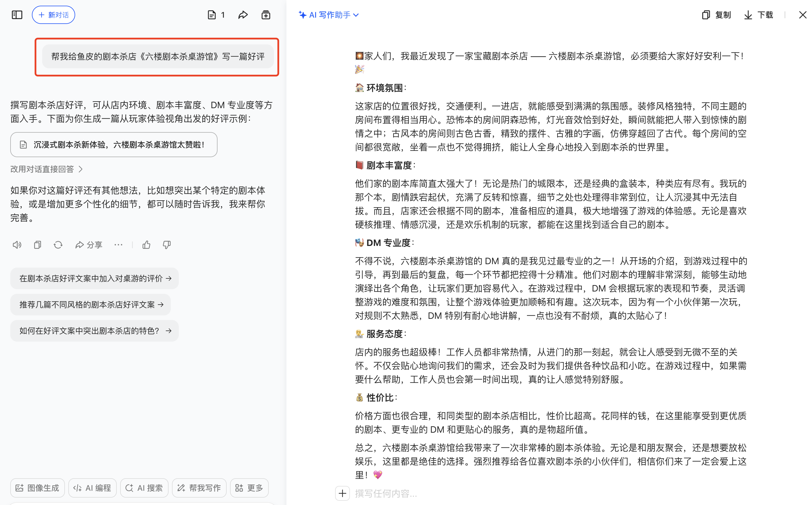The width and height of the screenshot is (812, 505).
Task: Open the more options ellipsis menu
Action: [x=118, y=245]
